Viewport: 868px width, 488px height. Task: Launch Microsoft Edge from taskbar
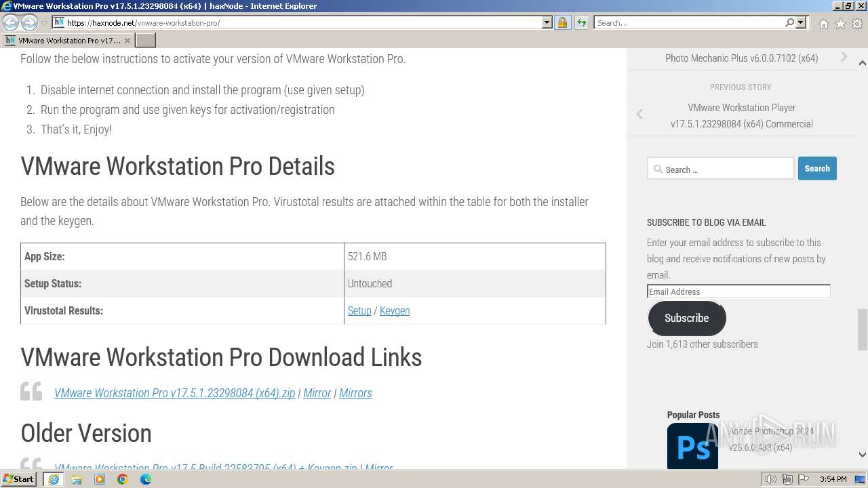(146, 479)
